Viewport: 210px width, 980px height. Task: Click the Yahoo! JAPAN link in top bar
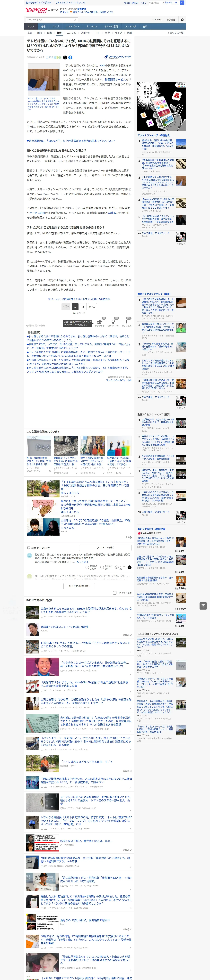(x=131, y=3)
